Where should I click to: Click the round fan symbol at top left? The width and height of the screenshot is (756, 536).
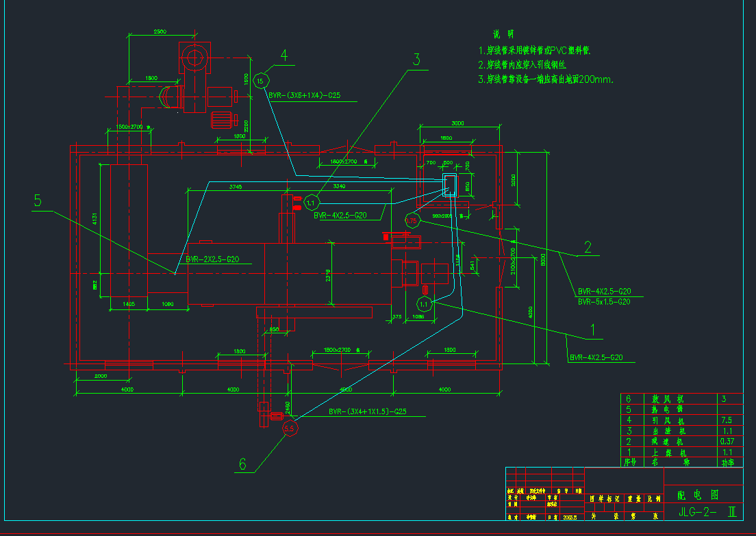tap(192, 56)
